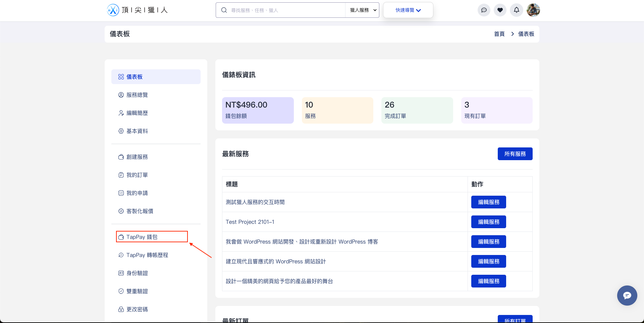Click the heart favorites icon

point(500,10)
